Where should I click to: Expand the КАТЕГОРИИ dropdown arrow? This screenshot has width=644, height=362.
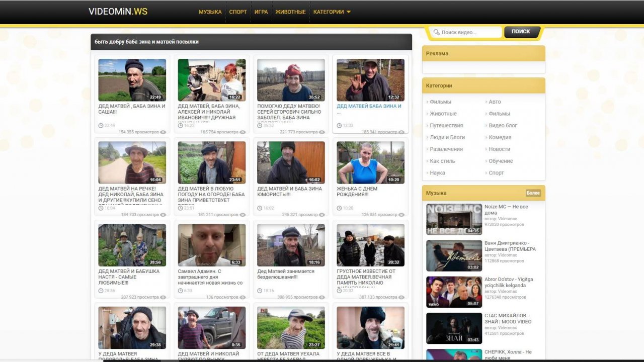348,12
